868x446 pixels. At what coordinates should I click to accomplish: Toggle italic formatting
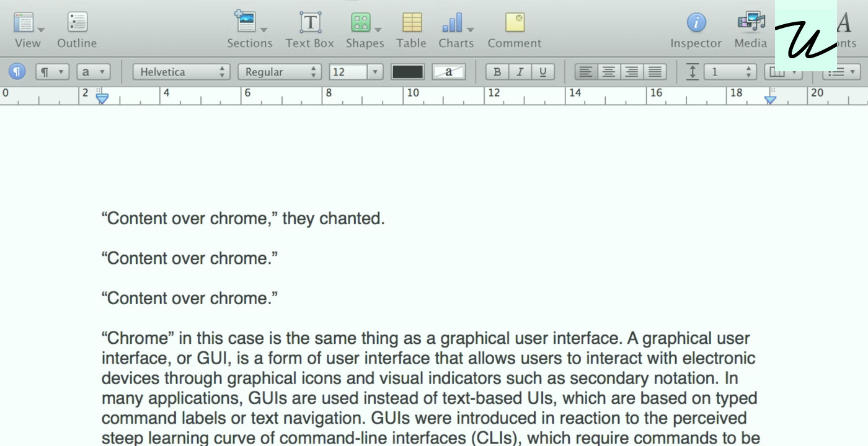tap(520, 72)
